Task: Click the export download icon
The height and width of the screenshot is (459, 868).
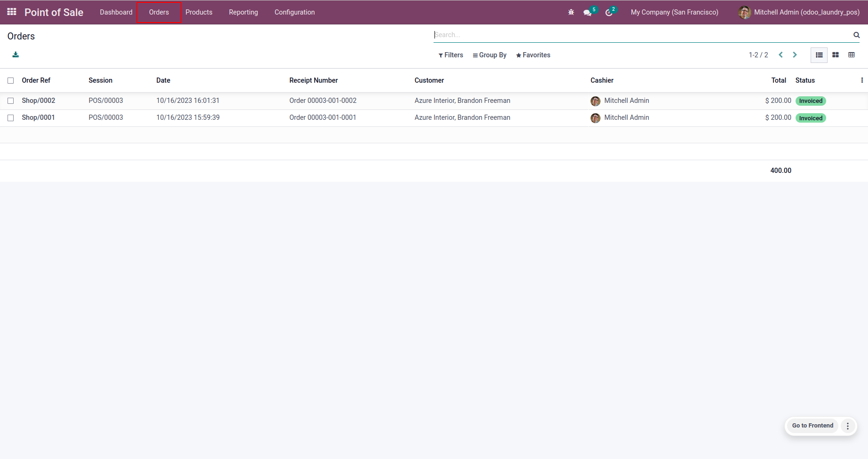Action: tap(16, 54)
